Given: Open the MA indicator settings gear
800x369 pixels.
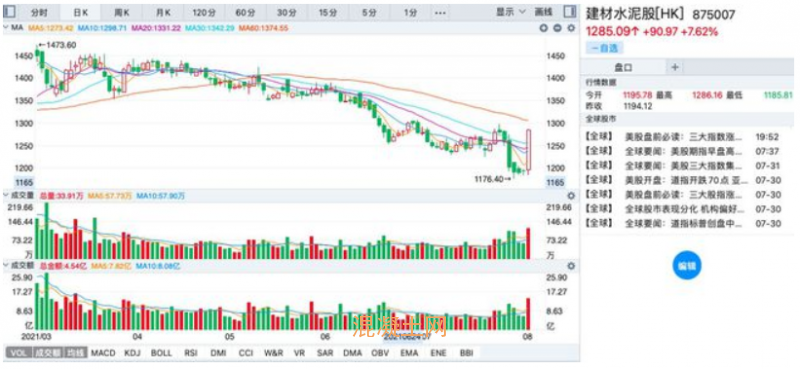Looking at the screenshot, I should [570, 28].
